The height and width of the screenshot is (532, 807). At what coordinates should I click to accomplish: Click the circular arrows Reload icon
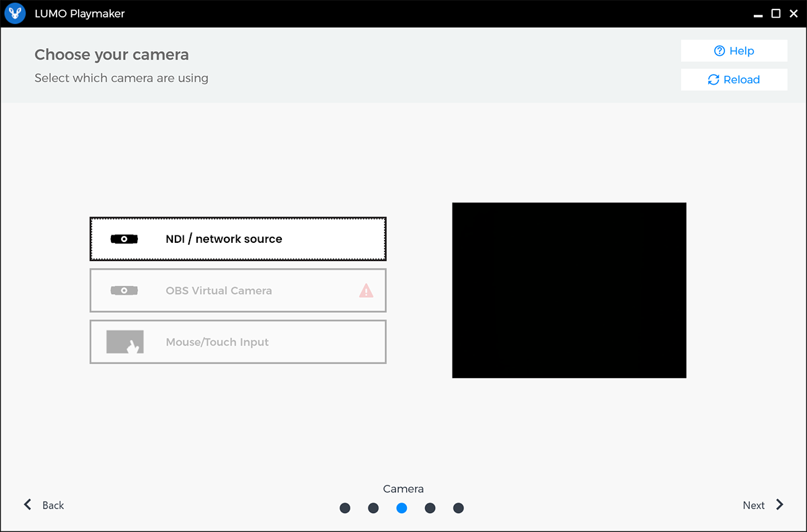point(714,79)
